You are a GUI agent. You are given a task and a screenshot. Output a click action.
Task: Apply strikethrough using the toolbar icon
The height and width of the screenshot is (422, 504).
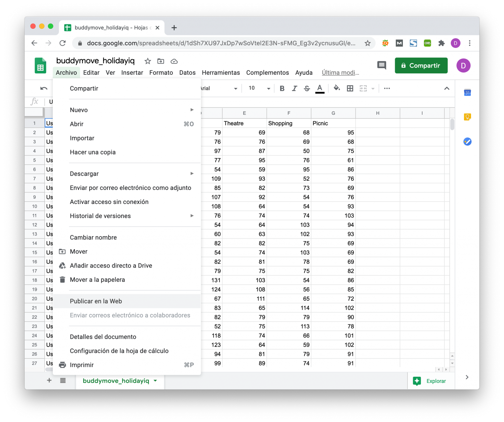pos(307,88)
